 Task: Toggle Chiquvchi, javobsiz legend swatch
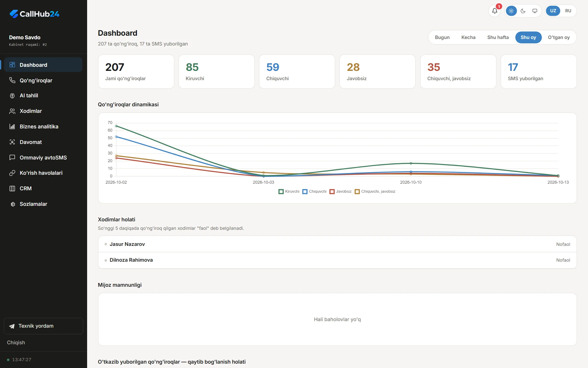pyautogui.click(x=357, y=191)
